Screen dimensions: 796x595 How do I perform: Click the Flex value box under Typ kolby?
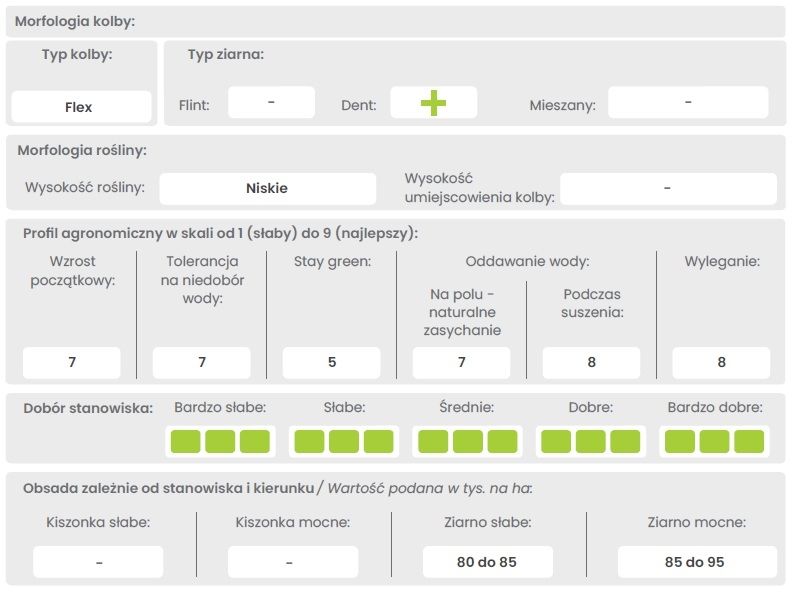coord(81,107)
